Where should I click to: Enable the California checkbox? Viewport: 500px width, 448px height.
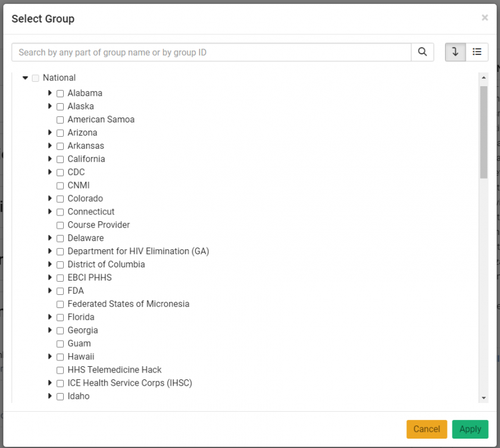pyautogui.click(x=60, y=159)
